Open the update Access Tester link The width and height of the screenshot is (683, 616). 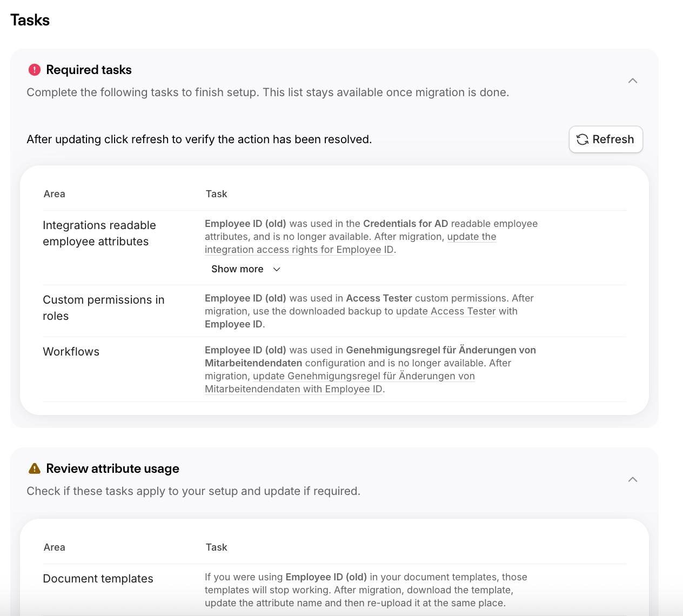point(446,311)
